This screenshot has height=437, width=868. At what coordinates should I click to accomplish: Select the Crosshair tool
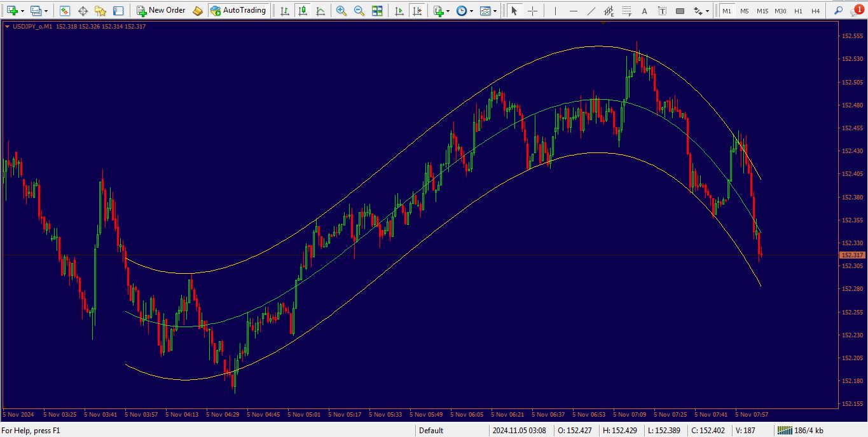point(532,11)
